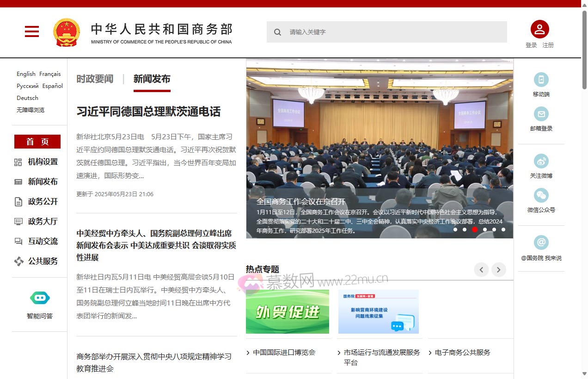This screenshot has height=379, width=588.
Task: Click the 注册 registration link
Action: pyautogui.click(x=548, y=45)
